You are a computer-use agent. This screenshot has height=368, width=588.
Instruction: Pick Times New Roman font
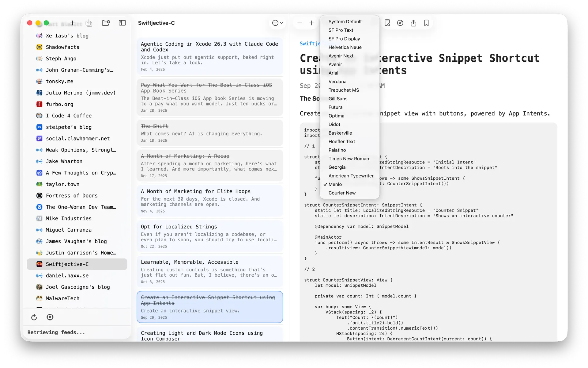click(x=349, y=159)
